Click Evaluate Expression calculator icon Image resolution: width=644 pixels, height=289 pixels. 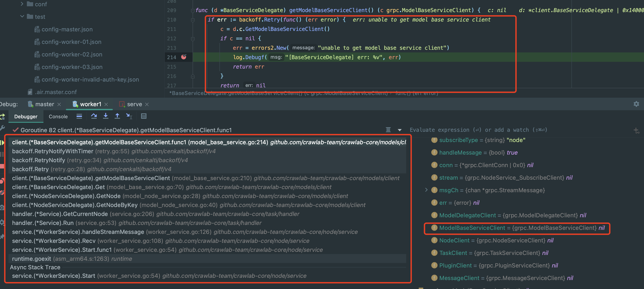click(x=144, y=116)
